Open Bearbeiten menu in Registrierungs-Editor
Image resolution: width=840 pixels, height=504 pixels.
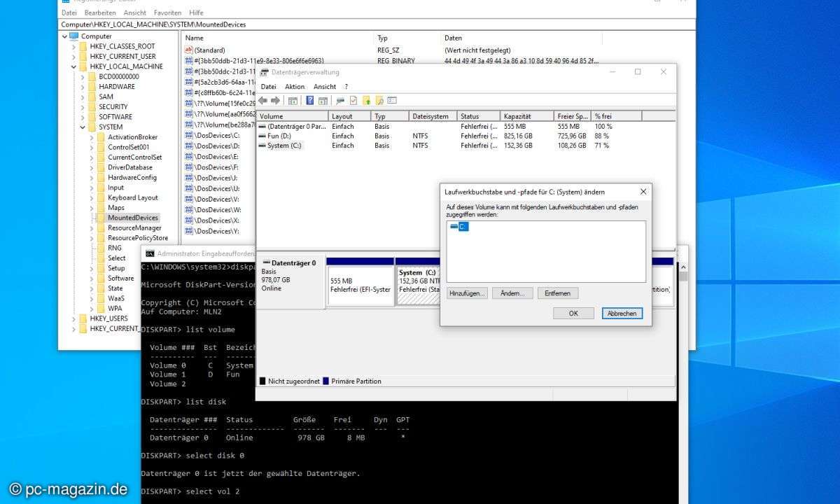(x=100, y=13)
